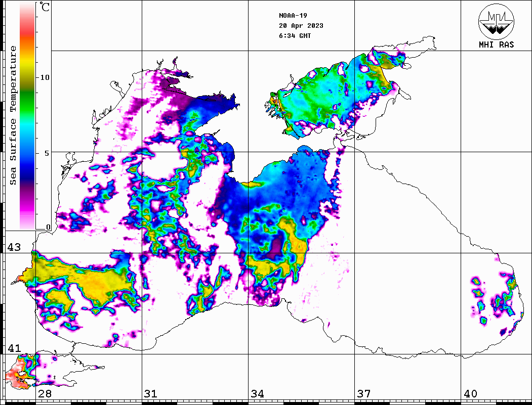Click longitude label 31
Screen dimensions: 532x405
(x=151, y=393)
